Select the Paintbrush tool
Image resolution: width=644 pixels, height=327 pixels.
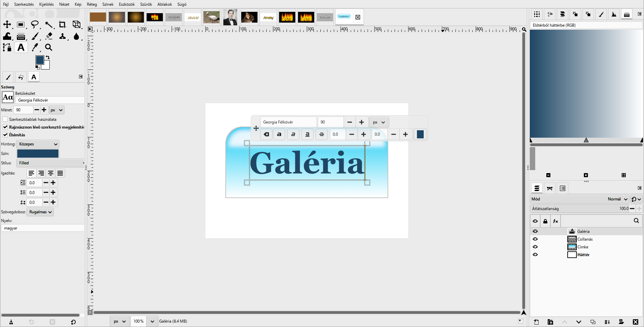[35, 36]
